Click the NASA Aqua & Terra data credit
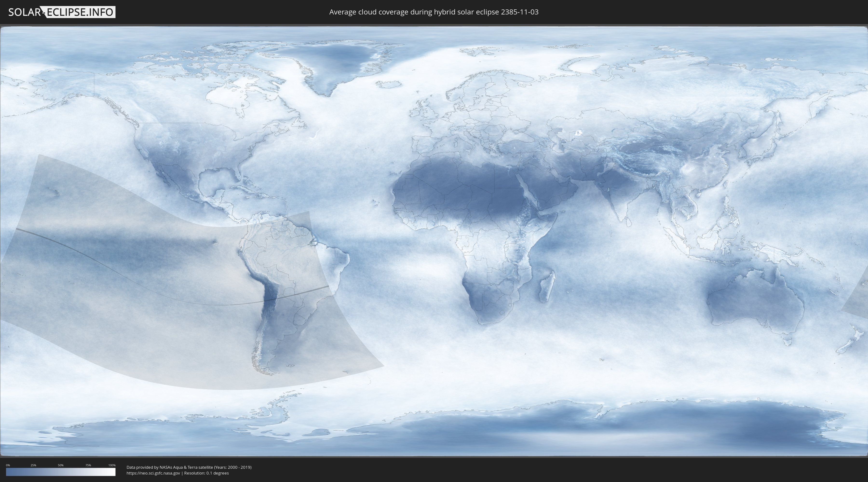The width and height of the screenshot is (868, 482). [x=189, y=467]
